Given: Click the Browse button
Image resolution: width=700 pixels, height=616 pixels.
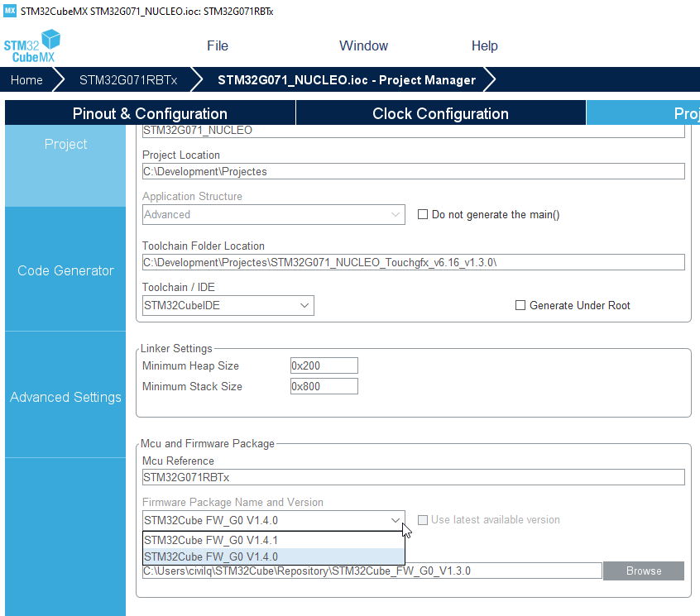Looking at the screenshot, I should 643,571.
